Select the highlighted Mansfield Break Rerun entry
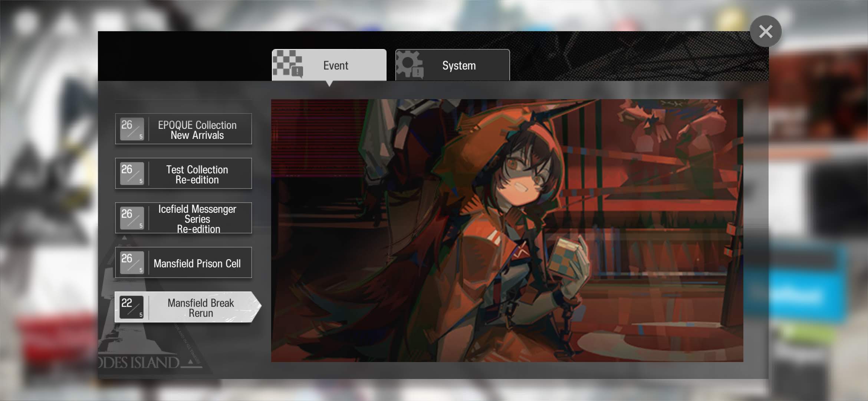 click(x=200, y=307)
